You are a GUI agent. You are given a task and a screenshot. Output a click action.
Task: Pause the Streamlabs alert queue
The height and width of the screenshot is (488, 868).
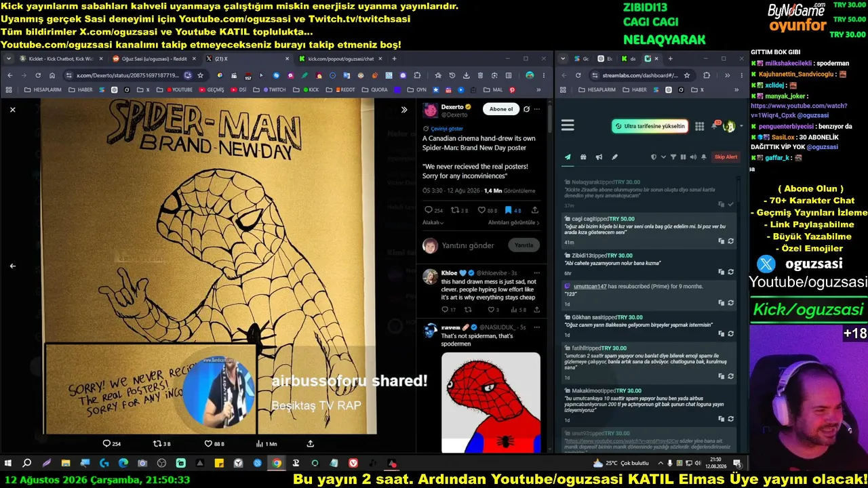(683, 157)
